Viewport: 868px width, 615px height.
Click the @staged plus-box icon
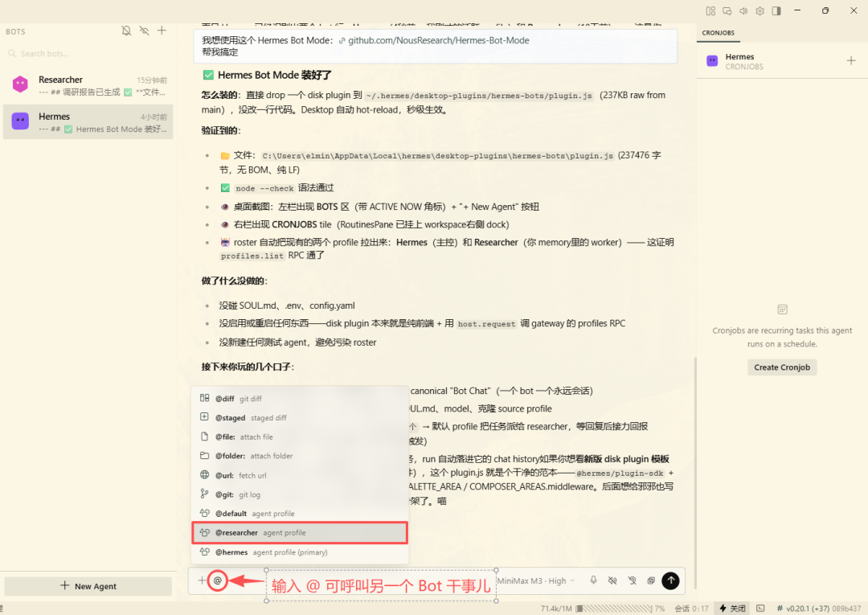pos(204,416)
